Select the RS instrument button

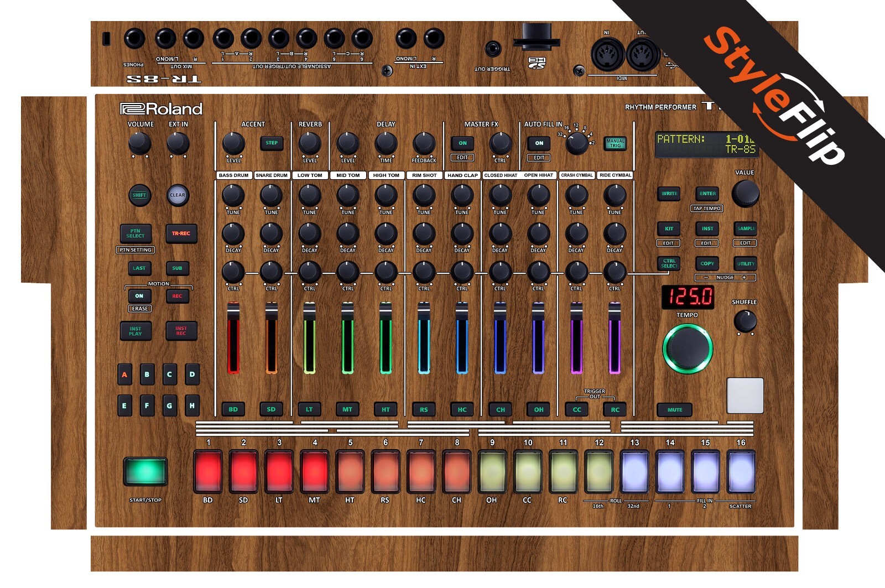(424, 409)
